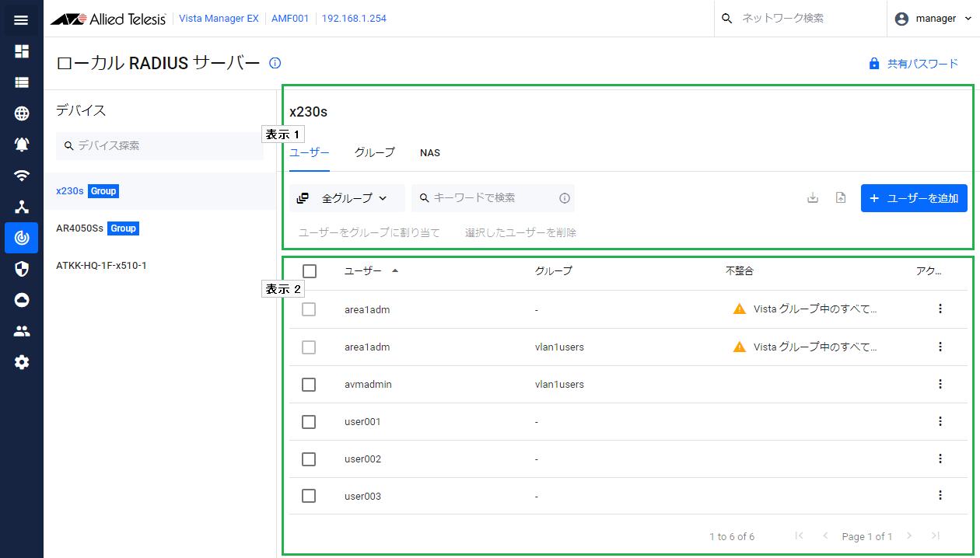Switch to the グループ tab
Image resolution: width=980 pixels, height=558 pixels.
pyautogui.click(x=374, y=153)
